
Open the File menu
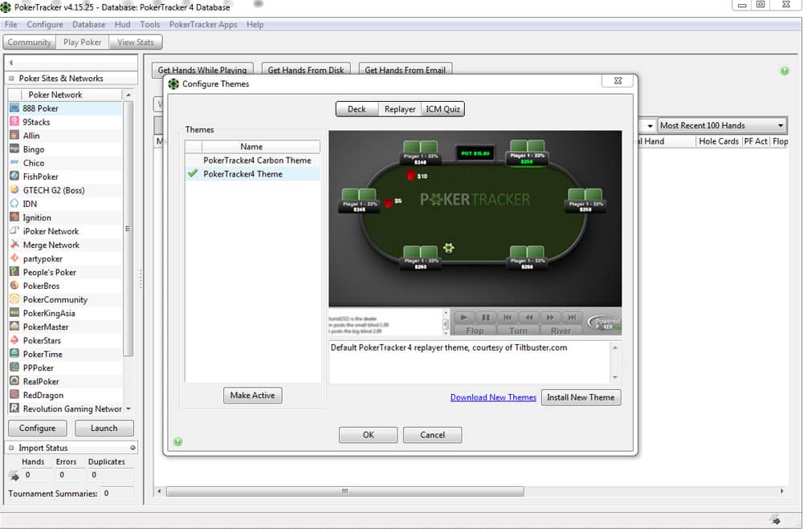tap(10, 25)
